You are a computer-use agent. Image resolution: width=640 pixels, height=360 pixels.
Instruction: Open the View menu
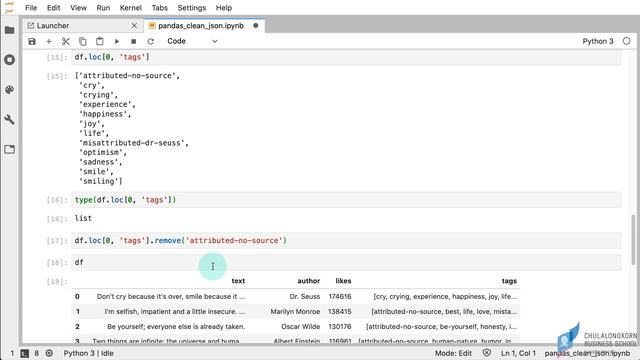point(78,8)
